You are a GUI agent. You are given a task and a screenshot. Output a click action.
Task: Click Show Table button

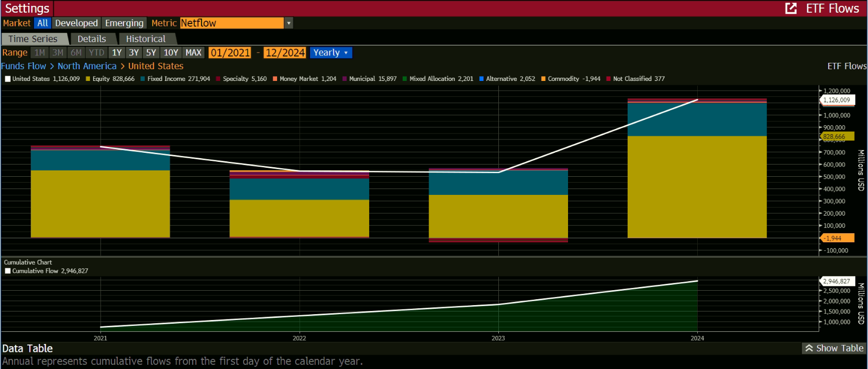tap(834, 348)
